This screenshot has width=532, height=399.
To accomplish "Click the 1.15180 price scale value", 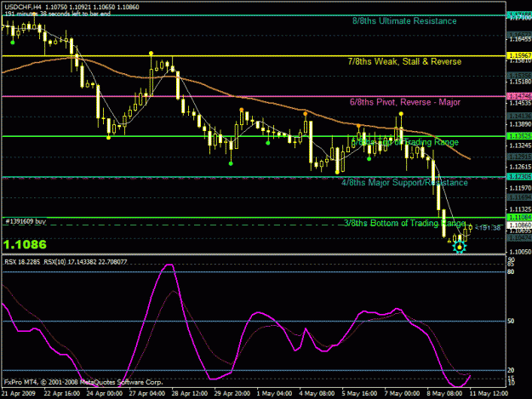I will pyautogui.click(x=520, y=82).
